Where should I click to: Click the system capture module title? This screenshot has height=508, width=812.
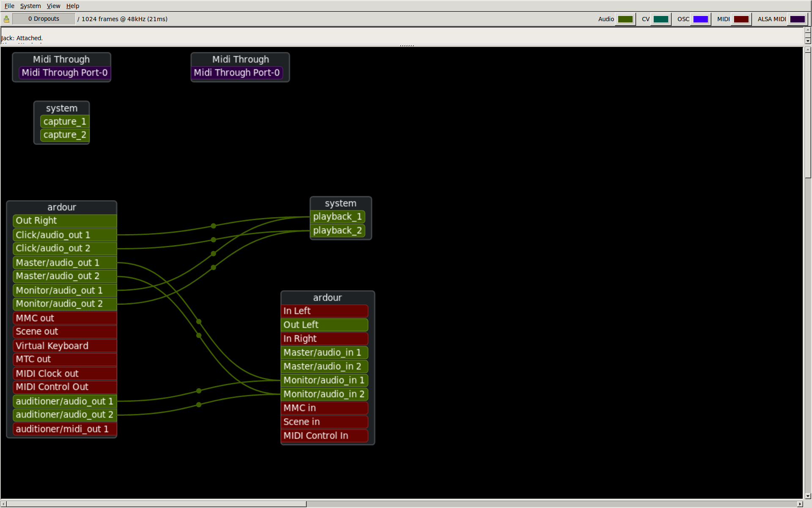pos(62,108)
